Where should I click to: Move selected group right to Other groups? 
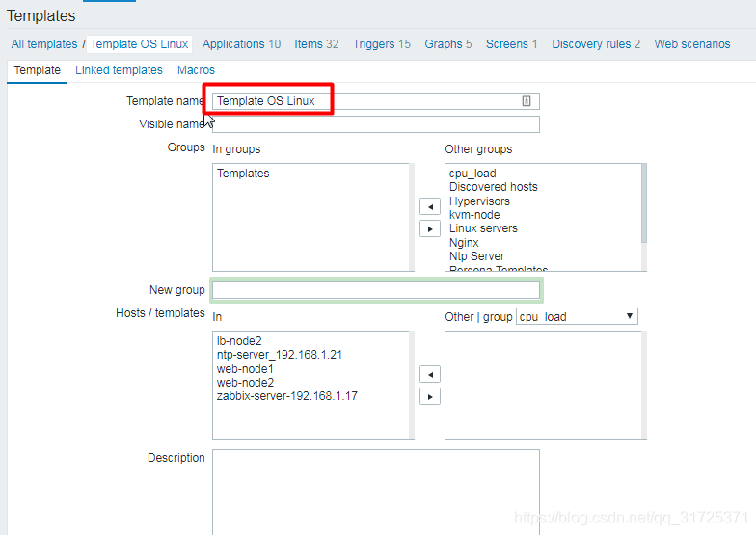click(430, 229)
